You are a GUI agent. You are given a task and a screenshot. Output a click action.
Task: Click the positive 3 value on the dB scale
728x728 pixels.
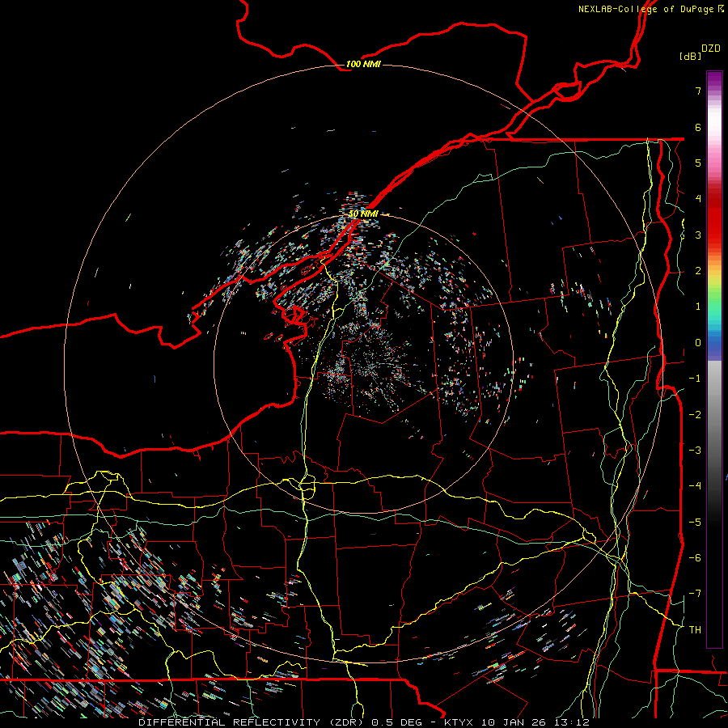[x=698, y=235]
